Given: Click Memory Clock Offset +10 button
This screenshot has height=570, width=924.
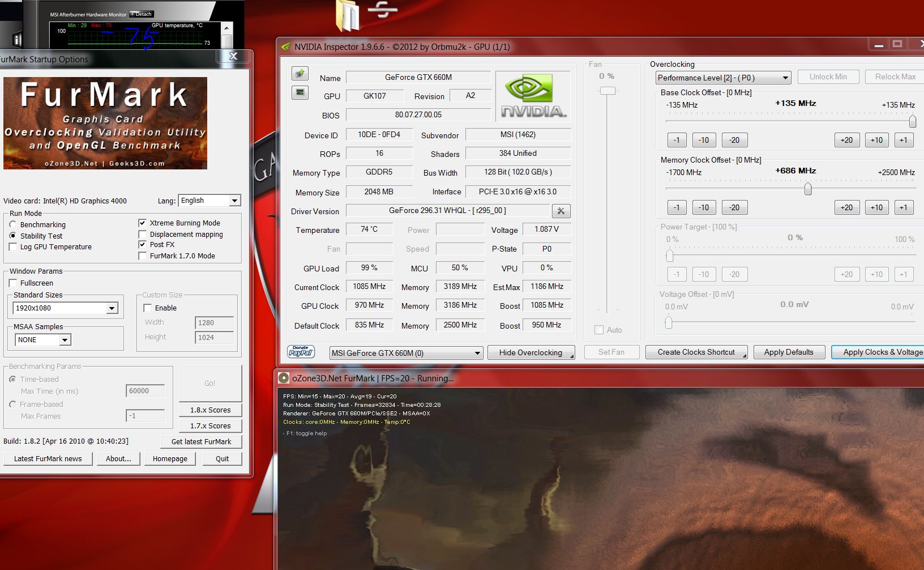Looking at the screenshot, I should click(x=876, y=207).
